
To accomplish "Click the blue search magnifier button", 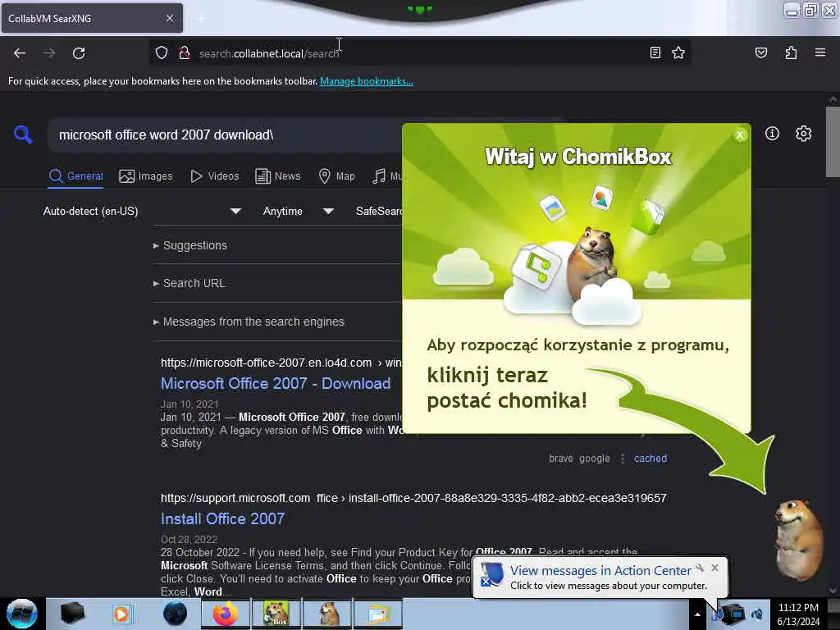I will 23,135.
